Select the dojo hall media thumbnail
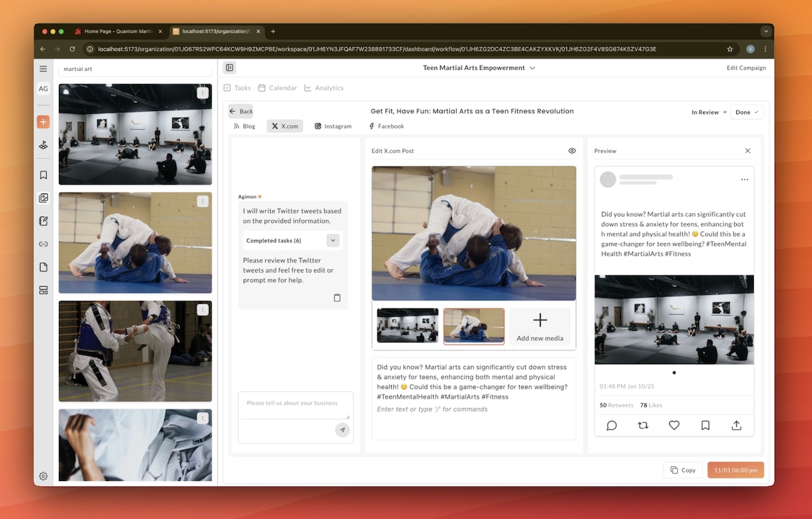This screenshot has height=519, width=812. pyautogui.click(x=407, y=325)
